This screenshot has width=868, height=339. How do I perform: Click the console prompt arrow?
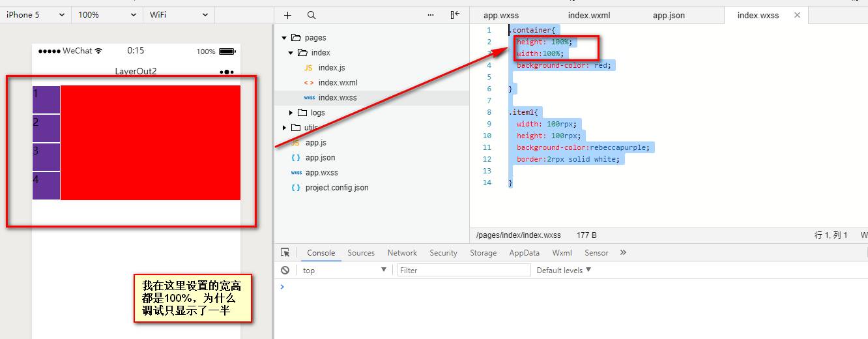click(x=282, y=287)
